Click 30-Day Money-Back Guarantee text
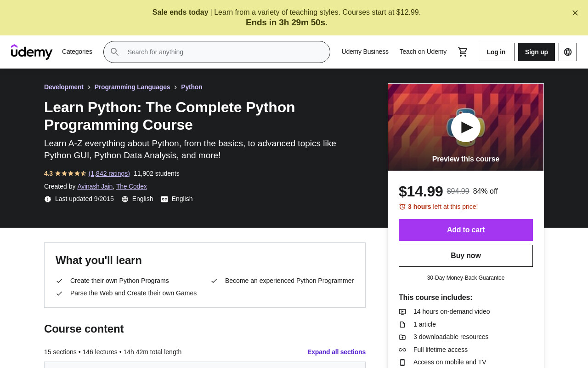The width and height of the screenshot is (588, 368). (x=466, y=278)
